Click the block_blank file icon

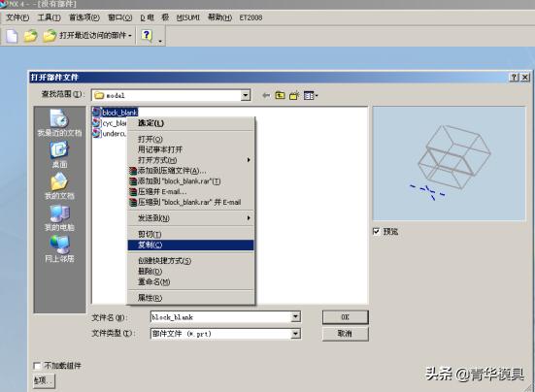96,113
